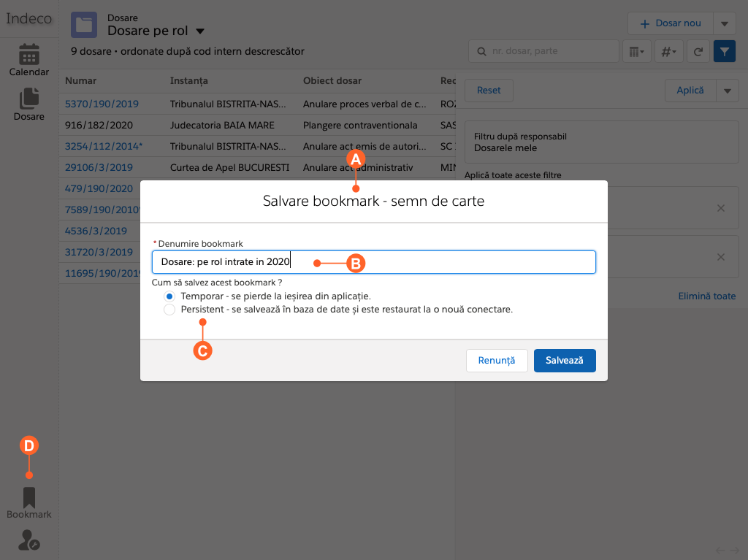Expand the Dosar nou dropdown arrow
Image resolution: width=748 pixels, height=560 pixels.
click(x=725, y=23)
